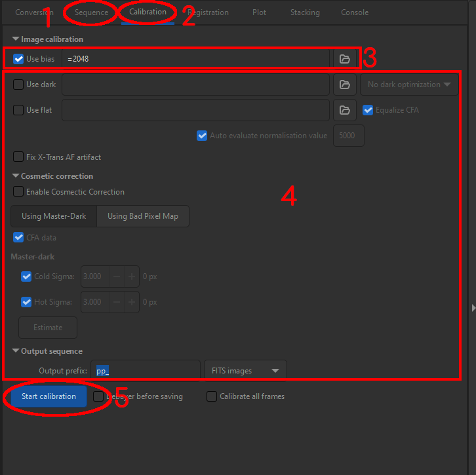Screen dimensions: 476x475
Task: Click folder icon beside Use flat field
Action: (344, 110)
